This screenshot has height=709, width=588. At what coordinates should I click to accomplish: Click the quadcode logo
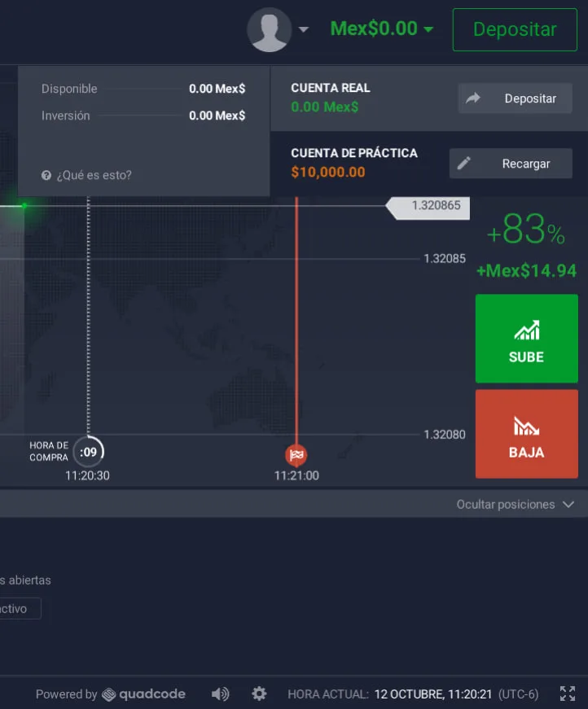143,694
